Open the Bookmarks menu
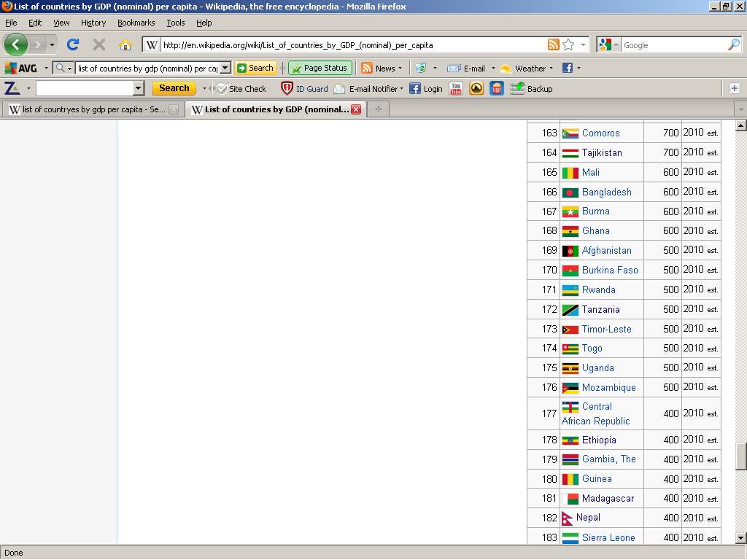 (136, 23)
